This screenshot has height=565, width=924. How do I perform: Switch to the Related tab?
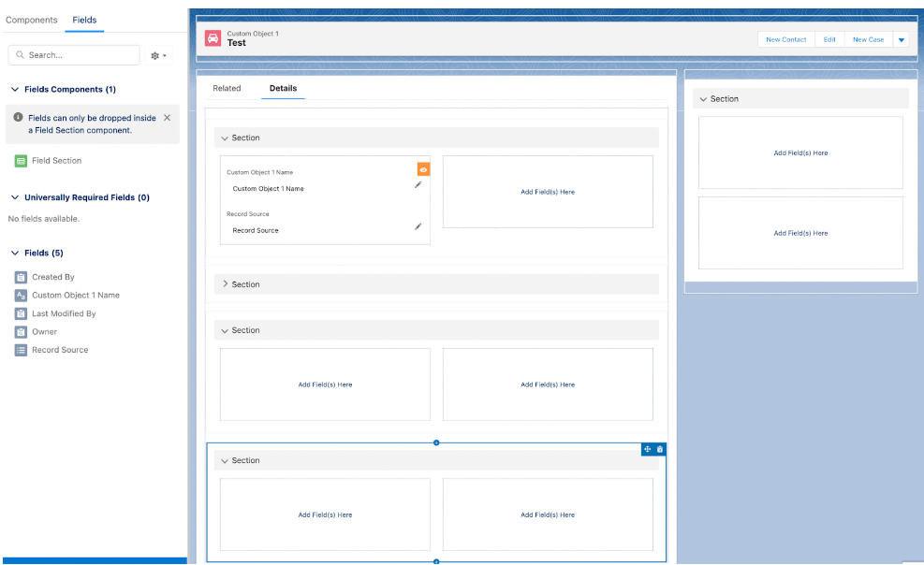pyautogui.click(x=227, y=88)
